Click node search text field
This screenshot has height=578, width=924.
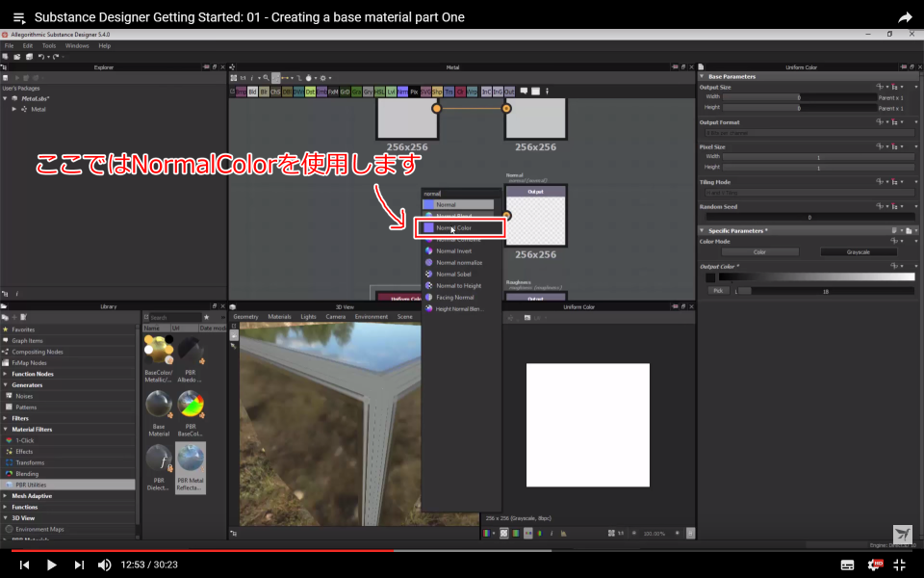461,194
